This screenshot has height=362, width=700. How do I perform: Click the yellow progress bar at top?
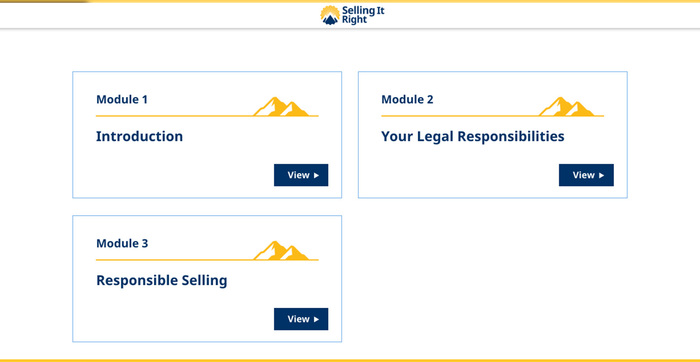[x=350, y=1]
